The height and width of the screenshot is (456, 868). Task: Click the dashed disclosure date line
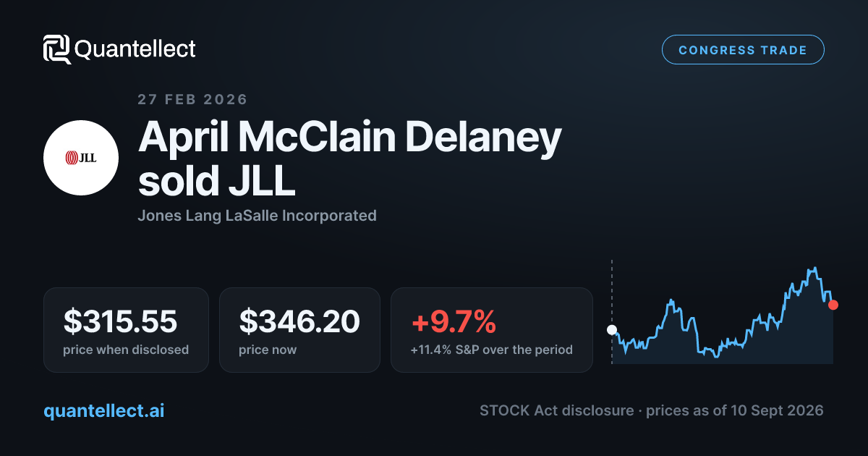(612, 311)
